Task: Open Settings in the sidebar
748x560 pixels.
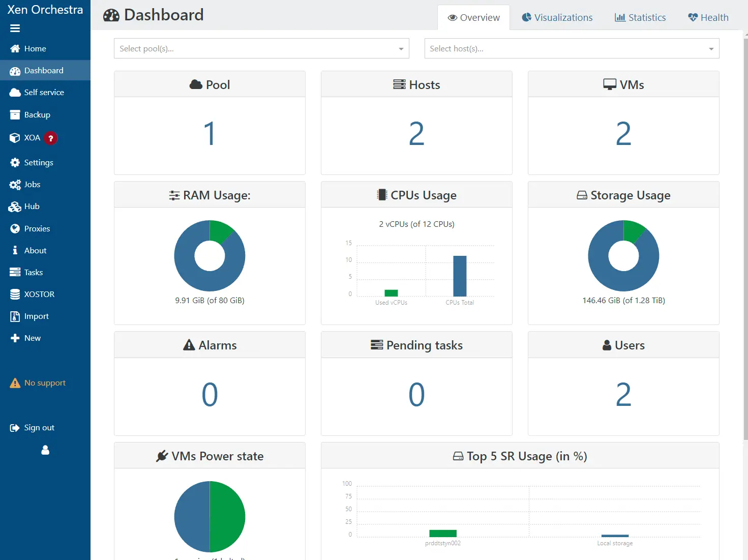Action: click(x=45, y=163)
